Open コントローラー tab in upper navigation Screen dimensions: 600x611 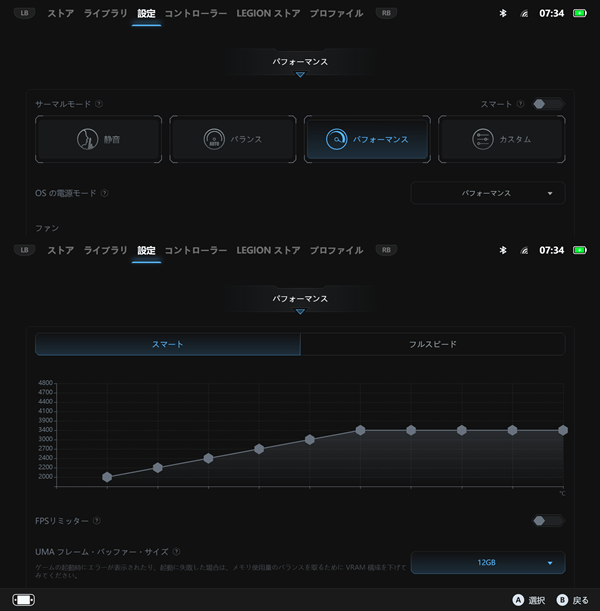pyautogui.click(x=196, y=13)
